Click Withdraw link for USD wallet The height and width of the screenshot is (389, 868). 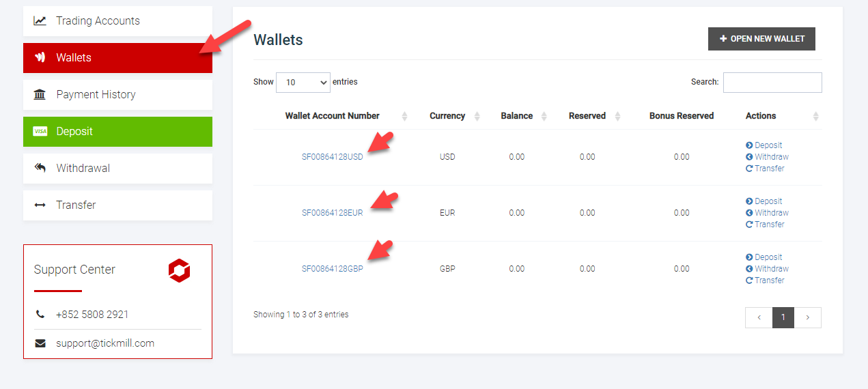pos(767,157)
